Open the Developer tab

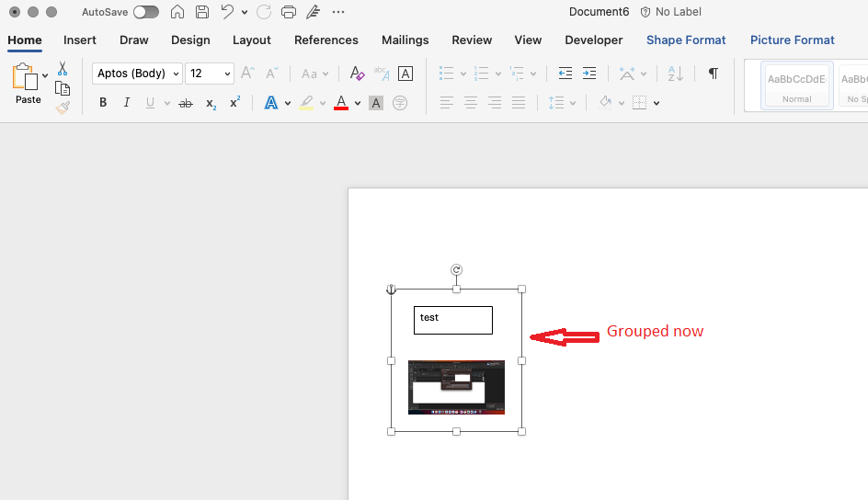coord(593,40)
